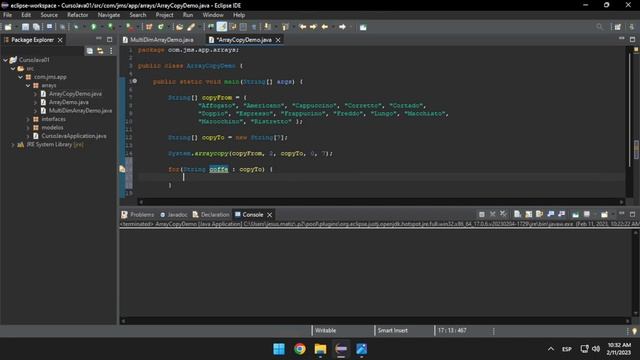Open the Source menu
The height and width of the screenshot is (360, 640).
pyautogui.click(x=49, y=15)
